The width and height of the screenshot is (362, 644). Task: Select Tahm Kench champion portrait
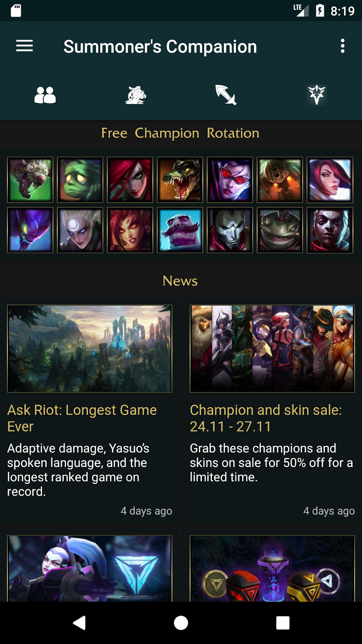(x=280, y=230)
